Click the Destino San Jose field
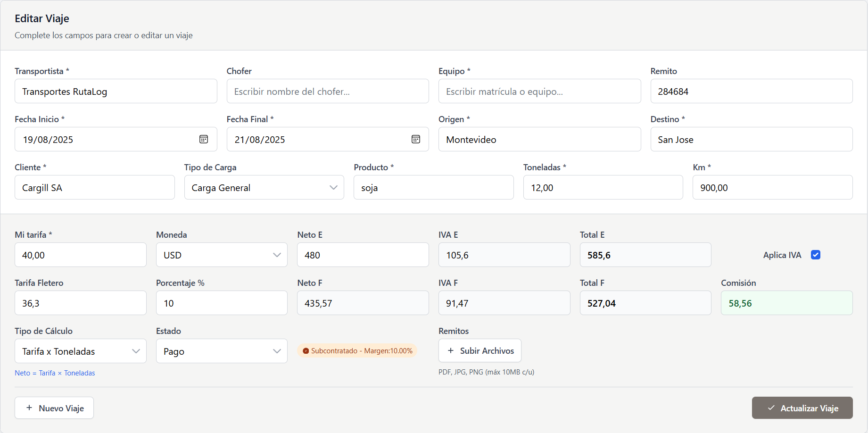Image resolution: width=868 pixels, height=433 pixels. [x=752, y=139]
